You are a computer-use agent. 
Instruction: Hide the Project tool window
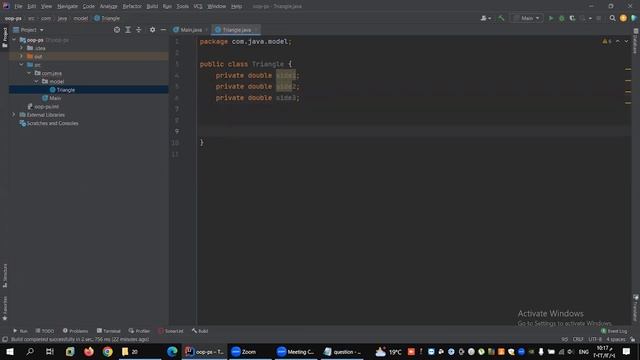pyautogui.click(x=163, y=30)
